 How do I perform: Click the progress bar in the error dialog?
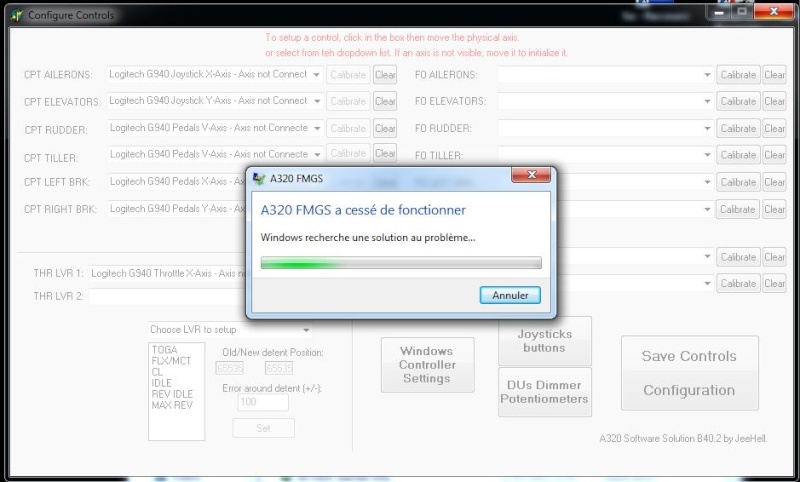(x=401, y=263)
